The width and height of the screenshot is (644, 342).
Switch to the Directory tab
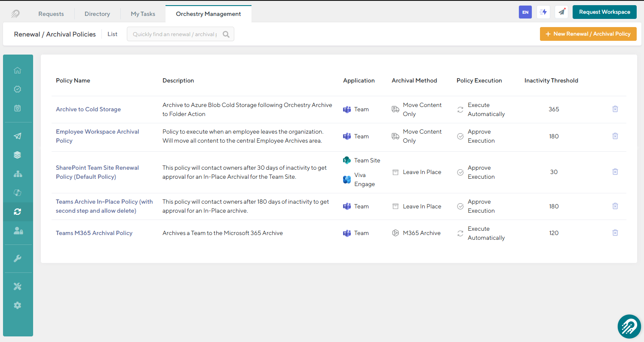pos(97,14)
